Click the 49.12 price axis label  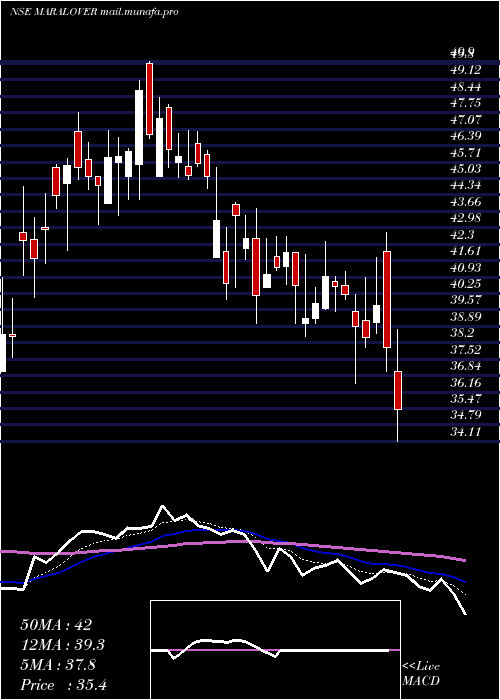click(466, 70)
